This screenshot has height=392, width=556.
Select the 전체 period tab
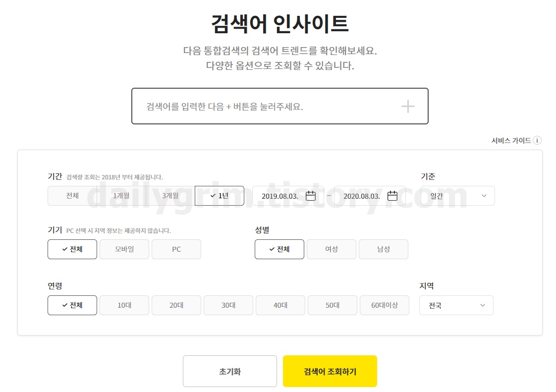pos(72,196)
